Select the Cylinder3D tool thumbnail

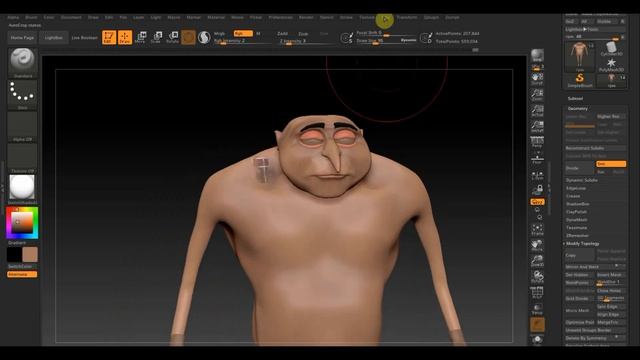pyautogui.click(x=611, y=49)
